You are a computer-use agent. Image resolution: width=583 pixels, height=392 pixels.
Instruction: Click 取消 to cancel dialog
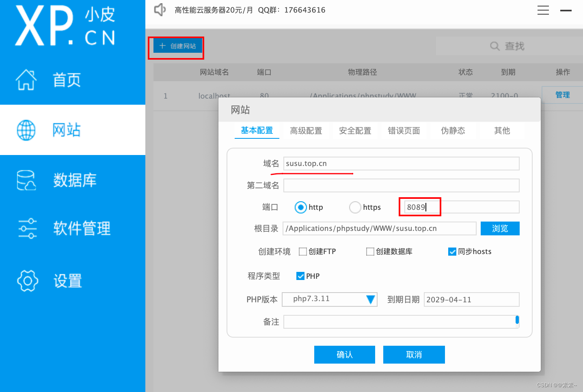tap(414, 355)
